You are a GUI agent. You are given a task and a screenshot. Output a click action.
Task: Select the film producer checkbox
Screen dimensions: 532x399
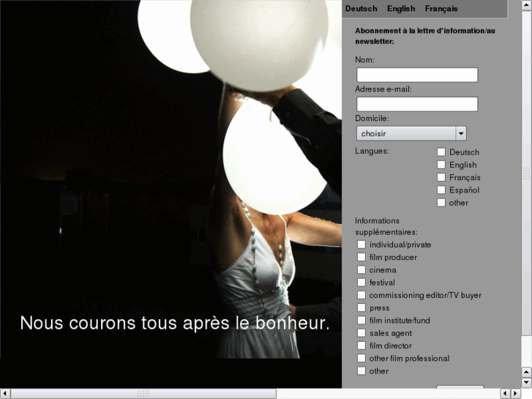point(361,257)
